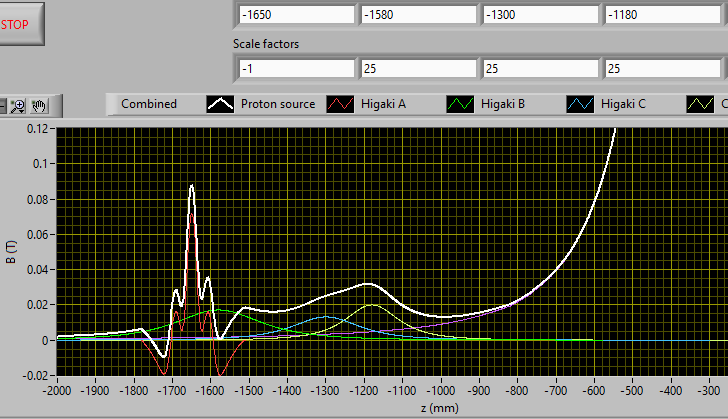
Task: Select the pan hand tool in graph palette
Action: tap(40, 104)
